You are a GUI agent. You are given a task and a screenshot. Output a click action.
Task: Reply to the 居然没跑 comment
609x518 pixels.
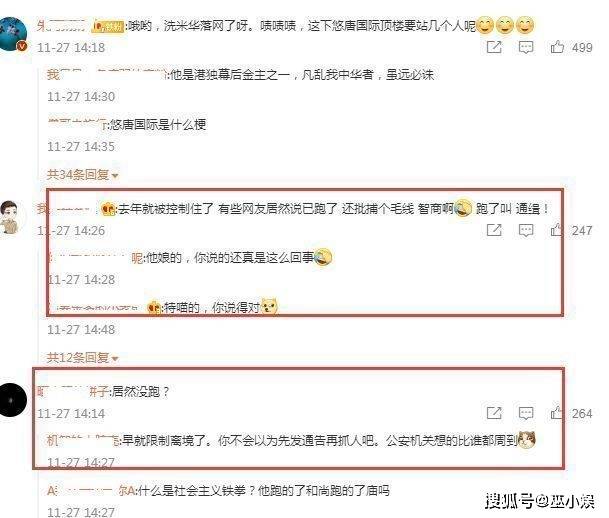pyautogui.click(x=526, y=413)
